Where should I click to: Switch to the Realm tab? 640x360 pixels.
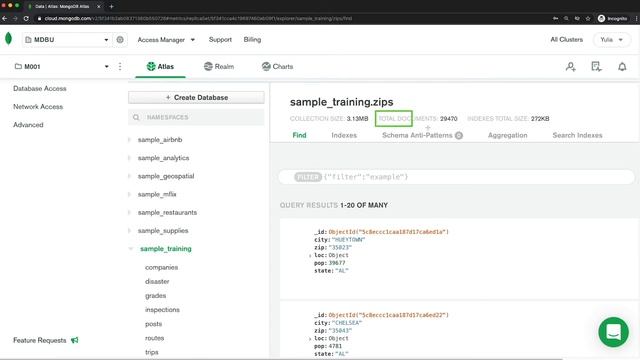point(219,67)
